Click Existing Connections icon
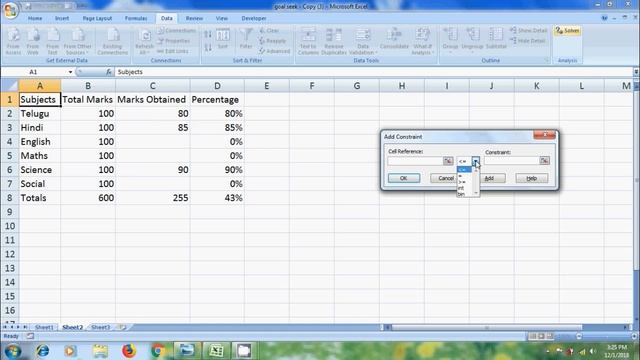This screenshot has width=640, height=360. [113, 41]
